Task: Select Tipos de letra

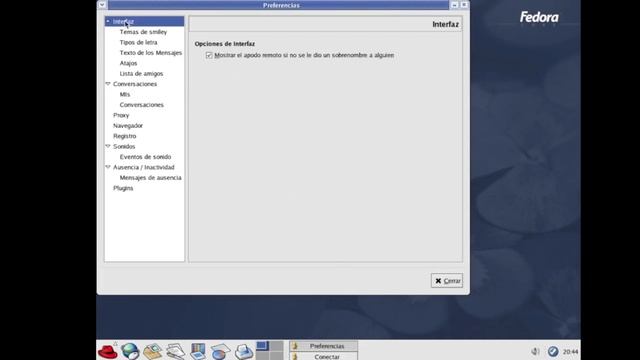Action: 138,42
